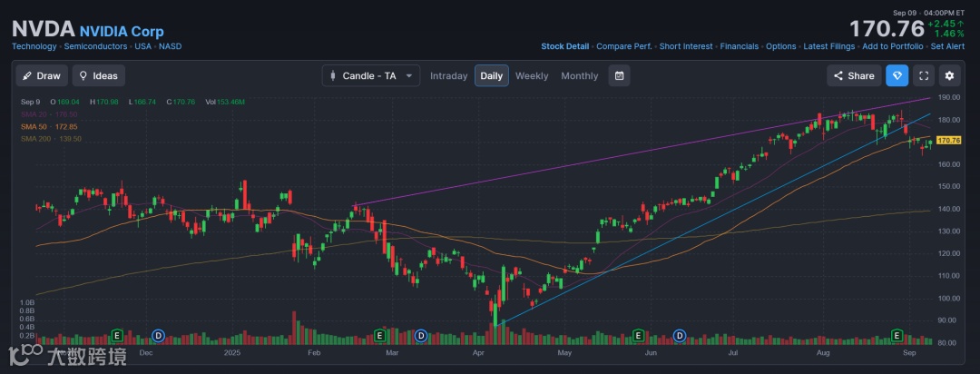Click Add to Portfolio link
The width and height of the screenshot is (980, 374).
point(893,46)
